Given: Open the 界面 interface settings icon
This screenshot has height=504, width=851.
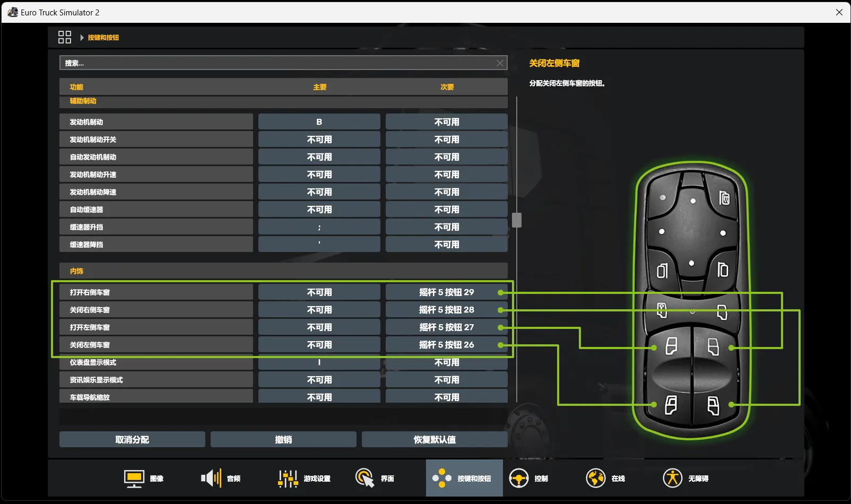Looking at the screenshot, I should point(365,478).
